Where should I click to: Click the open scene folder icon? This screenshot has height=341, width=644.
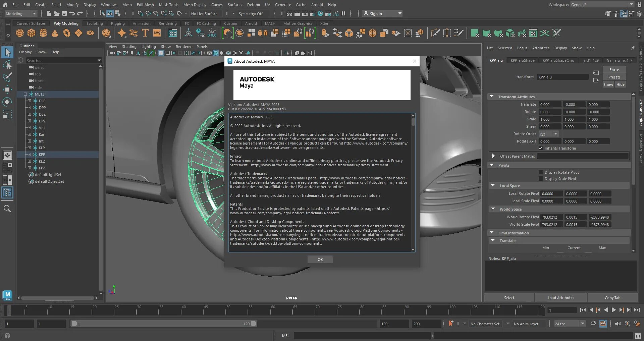(57, 13)
